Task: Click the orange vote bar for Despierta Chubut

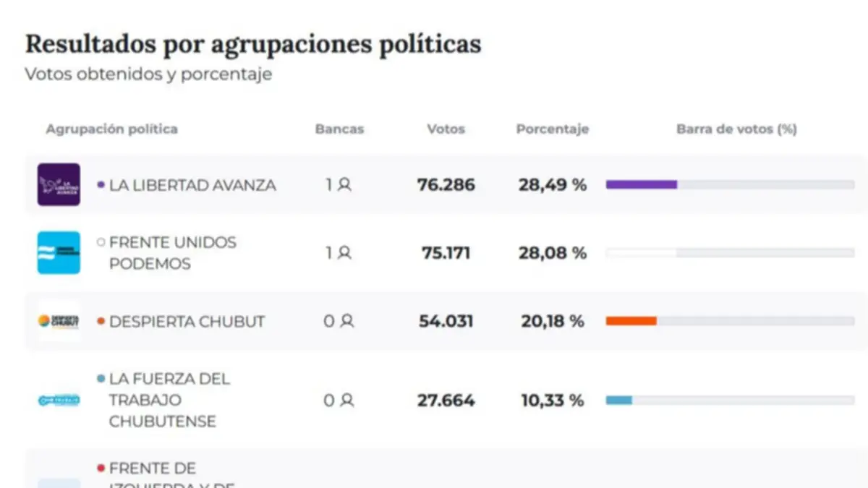Action: 631,321
